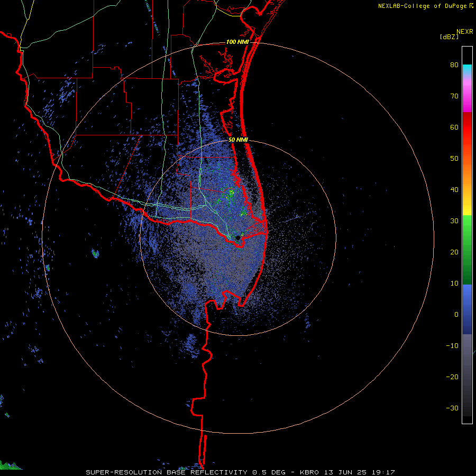Click the red band of the color bar

pos(467,127)
